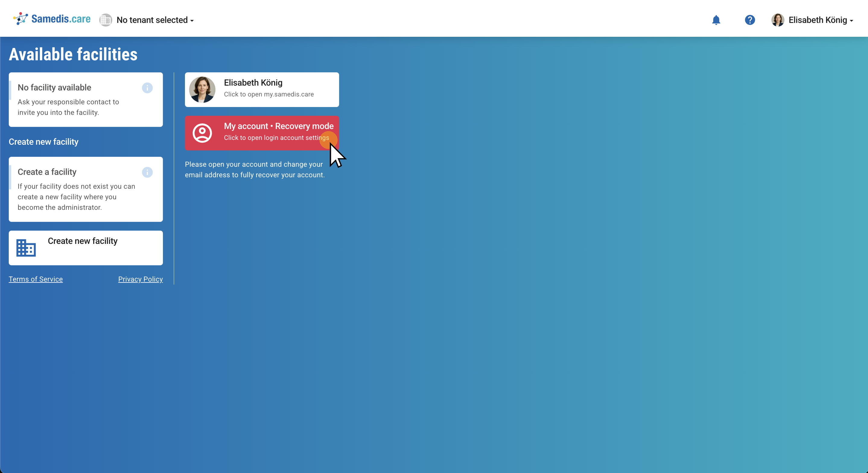Image resolution: width=868 pixels, height=473 pixels.
Task: Open the info tooltip on No facility available
Action: pos(147,88)
